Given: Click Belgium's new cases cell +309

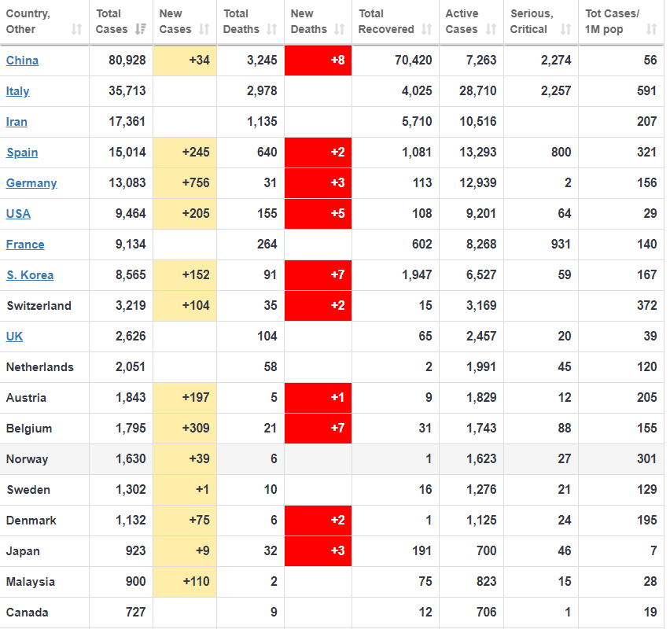Looking at the screenshot, I should (x=185, y=429).
